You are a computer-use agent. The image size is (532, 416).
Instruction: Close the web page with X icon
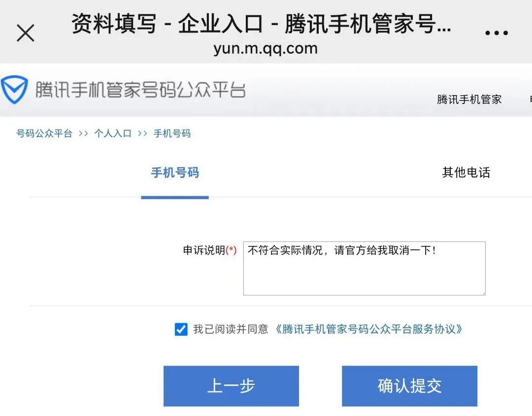[x=26, y=33]
